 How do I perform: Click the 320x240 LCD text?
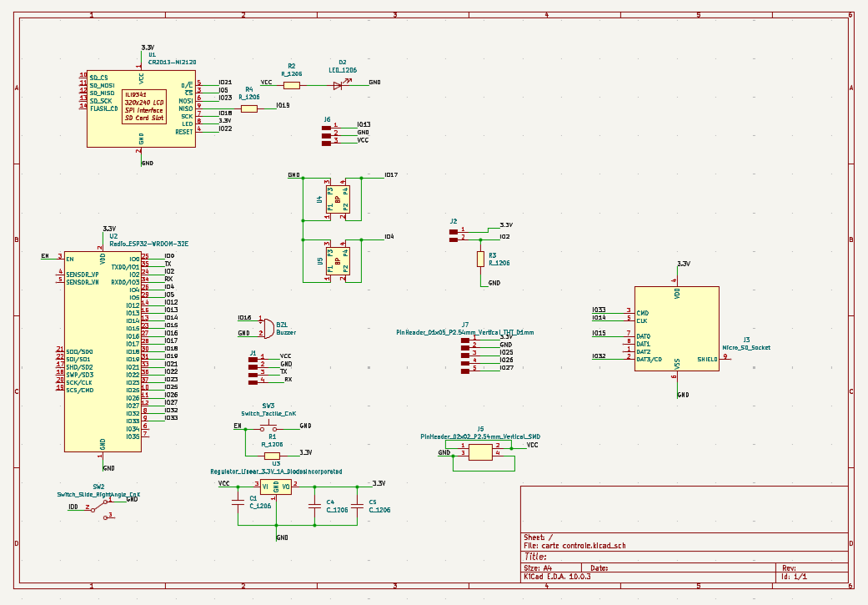point(144,103)
